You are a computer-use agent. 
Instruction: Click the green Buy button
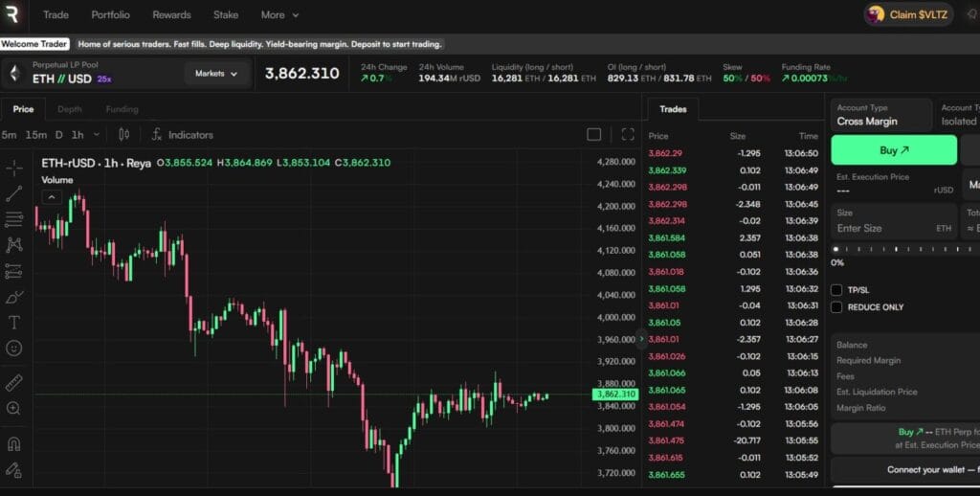coord(894,150)
